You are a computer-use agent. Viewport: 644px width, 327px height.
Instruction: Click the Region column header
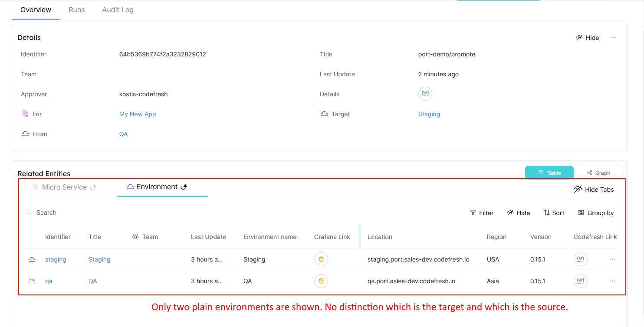pyautogui.click(x=496, y=237)
